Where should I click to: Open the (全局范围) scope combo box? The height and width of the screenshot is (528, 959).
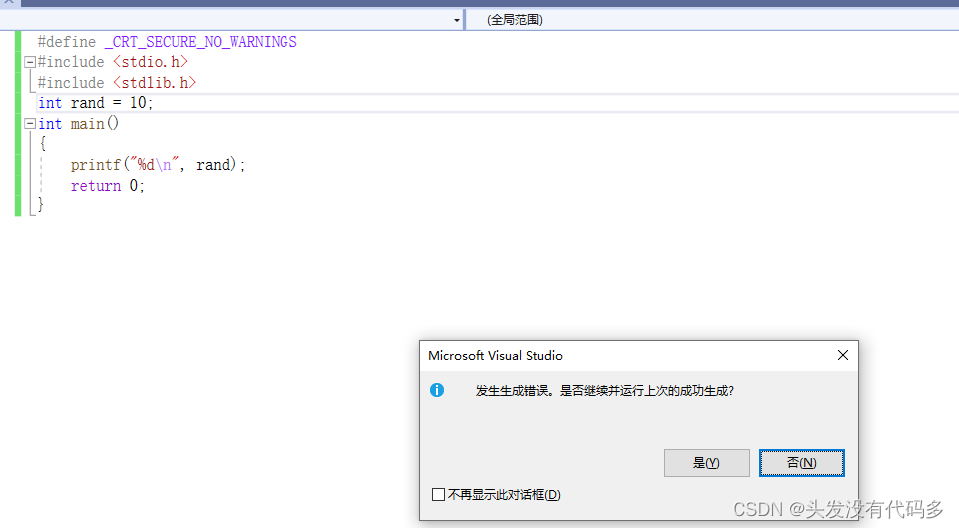click(x=713, y=20)
